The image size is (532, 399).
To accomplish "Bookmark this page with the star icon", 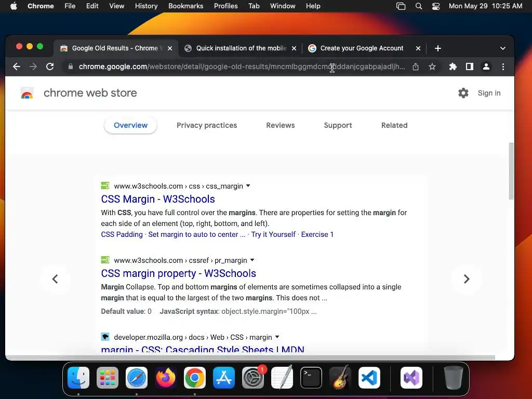I will (x=432, y=67).
